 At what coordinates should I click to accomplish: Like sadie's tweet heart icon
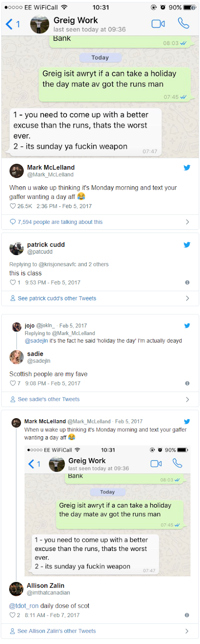click(12, 384)
